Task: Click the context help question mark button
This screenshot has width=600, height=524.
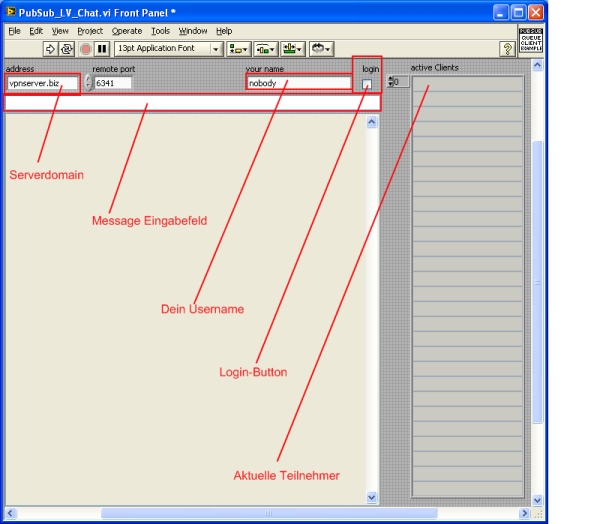Action: [x=507, y=49]
